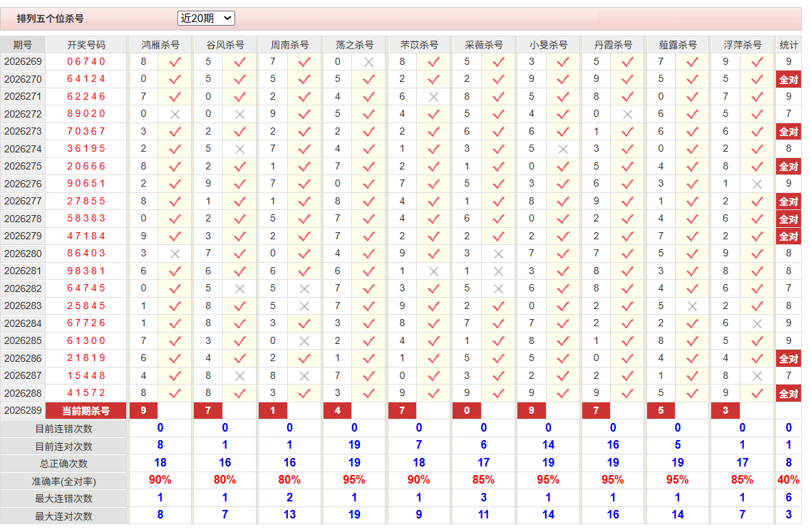
Task: Click the 全对 badge for period 2026279
Action: tap(788, 236)
